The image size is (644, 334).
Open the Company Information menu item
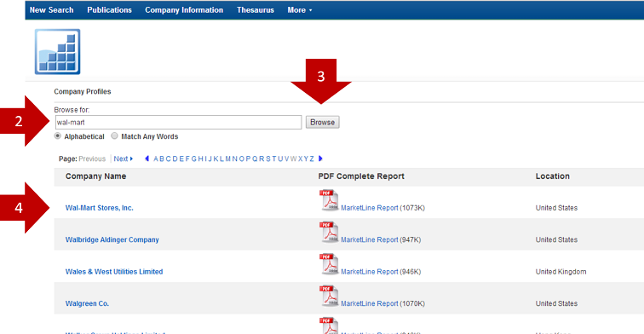[x=184, y=10]
